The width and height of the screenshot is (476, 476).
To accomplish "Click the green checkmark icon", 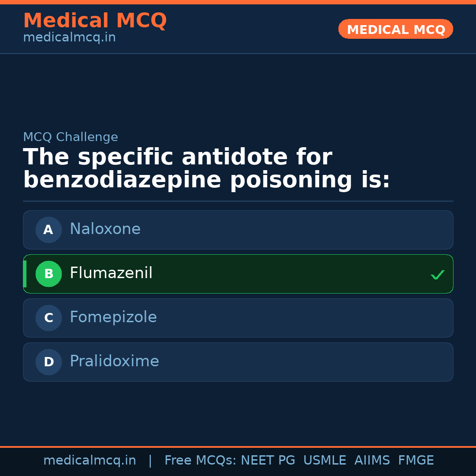I will coord(437,275).
